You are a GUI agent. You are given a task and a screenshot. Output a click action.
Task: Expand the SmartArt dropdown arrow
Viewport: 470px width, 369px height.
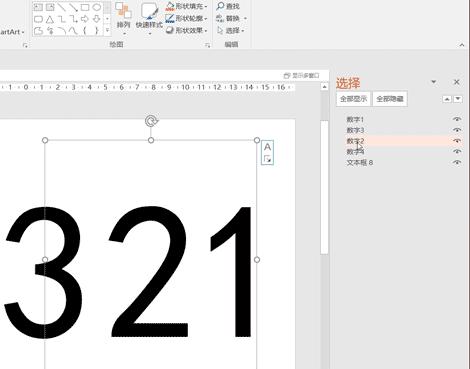click(x=23, y=32)
